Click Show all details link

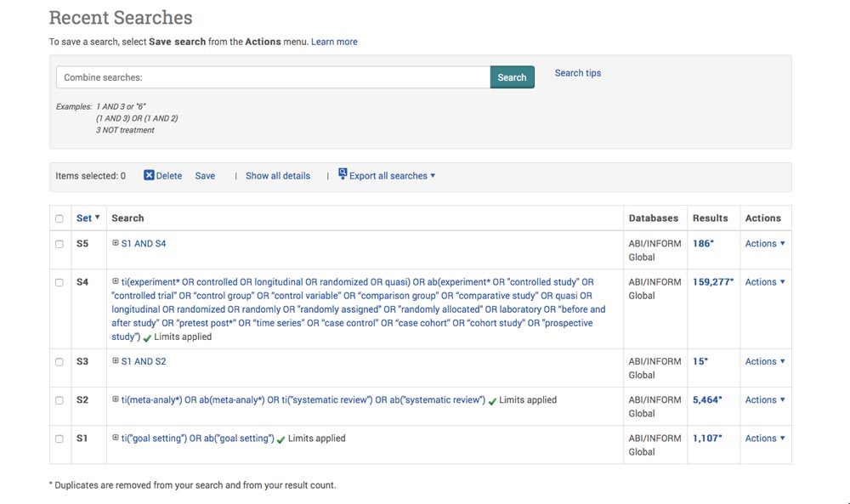[278, 176]
